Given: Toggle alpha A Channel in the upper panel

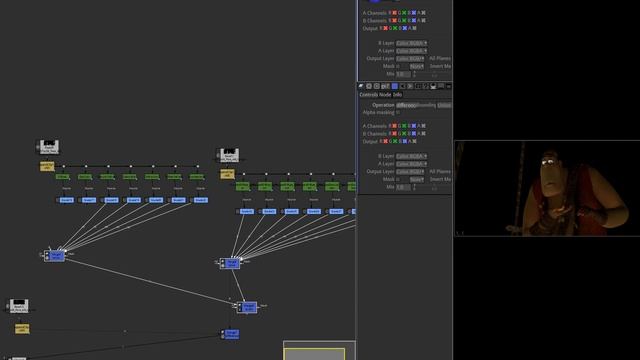Looking at the screenshot, I should 423,13.
